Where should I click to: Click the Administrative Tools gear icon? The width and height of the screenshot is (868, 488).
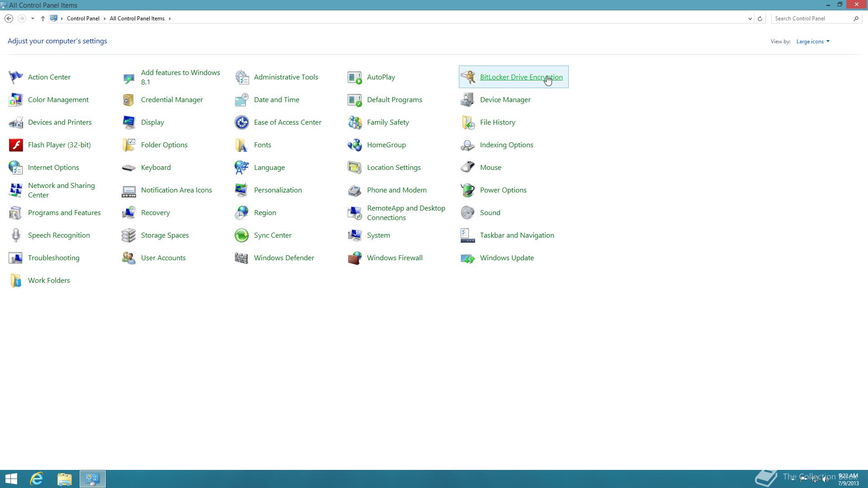pyautogui.click(x=242, y=77)
